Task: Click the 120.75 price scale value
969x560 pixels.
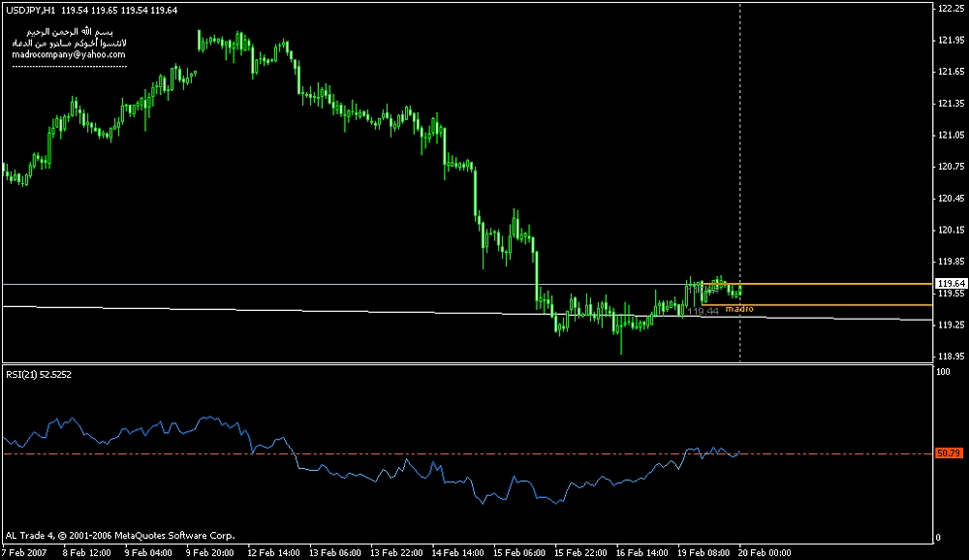Action: tap(952, 167)
